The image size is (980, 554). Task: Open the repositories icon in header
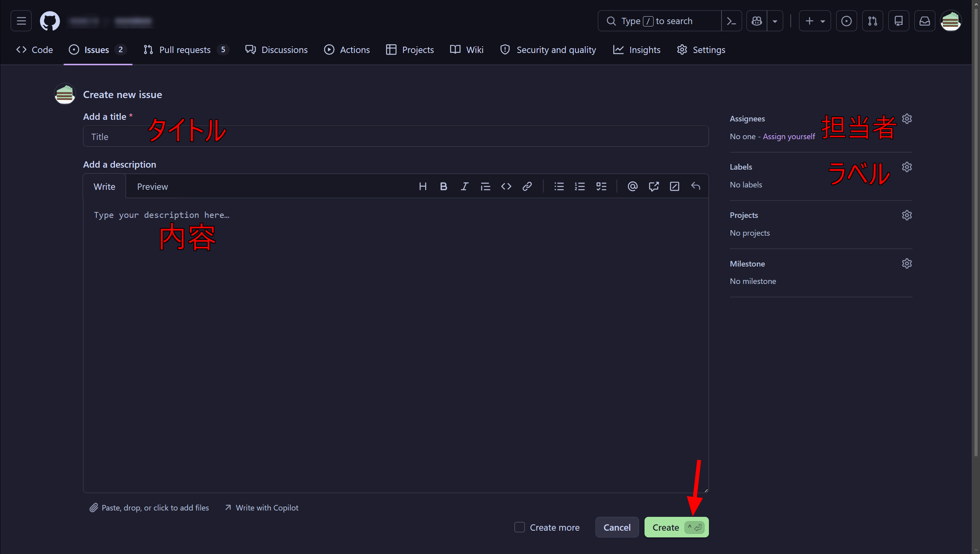899,21
